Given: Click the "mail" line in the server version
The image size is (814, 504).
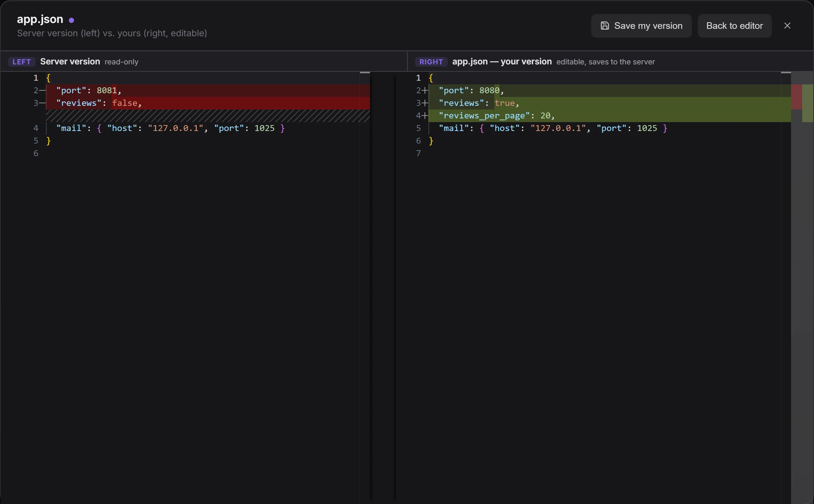Looking at the screenshot, I should (x=208, y=128).
